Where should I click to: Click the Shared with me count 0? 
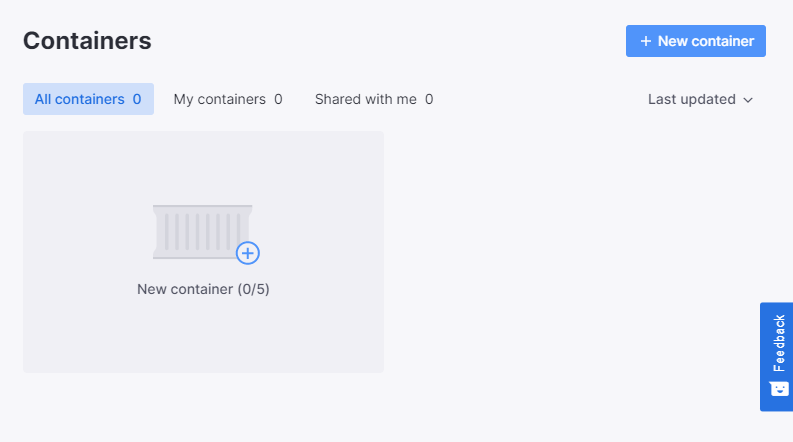tap(429, 99)
